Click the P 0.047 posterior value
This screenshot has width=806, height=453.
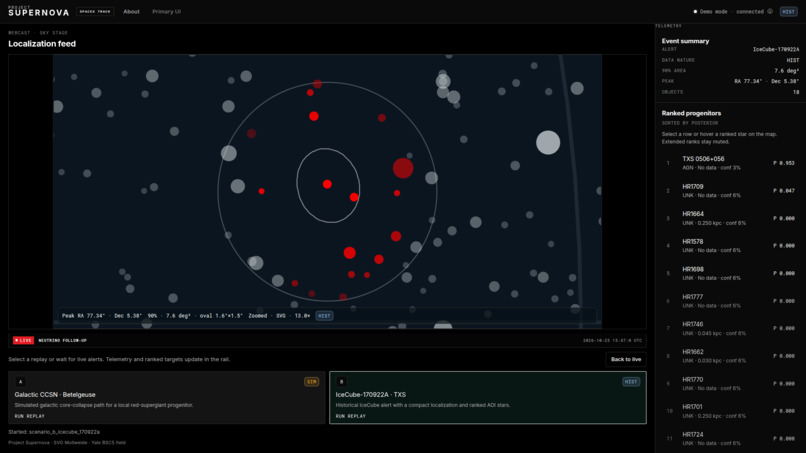point(784,191)
